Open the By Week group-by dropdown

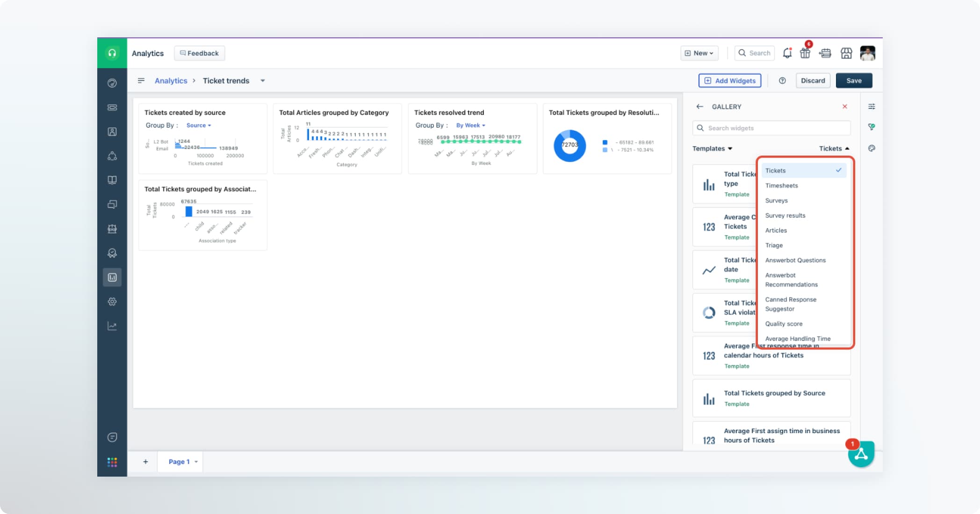[x=471, y=125]
